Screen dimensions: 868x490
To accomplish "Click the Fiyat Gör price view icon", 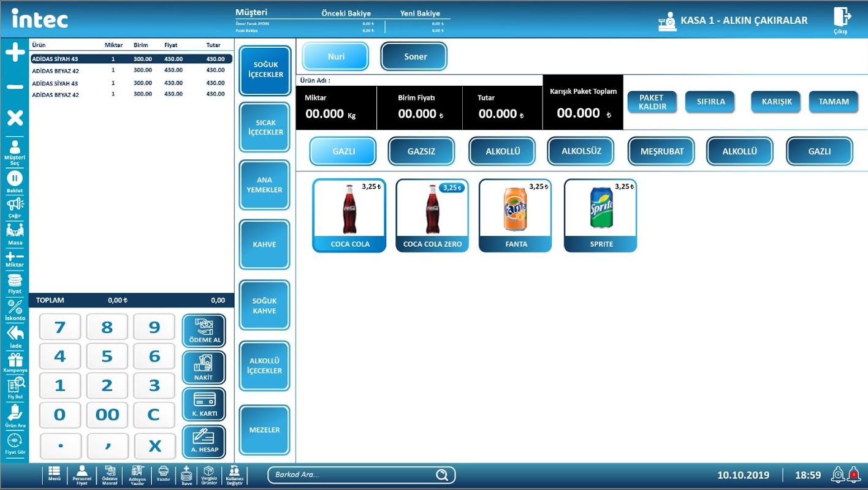I will pos(15,443).
